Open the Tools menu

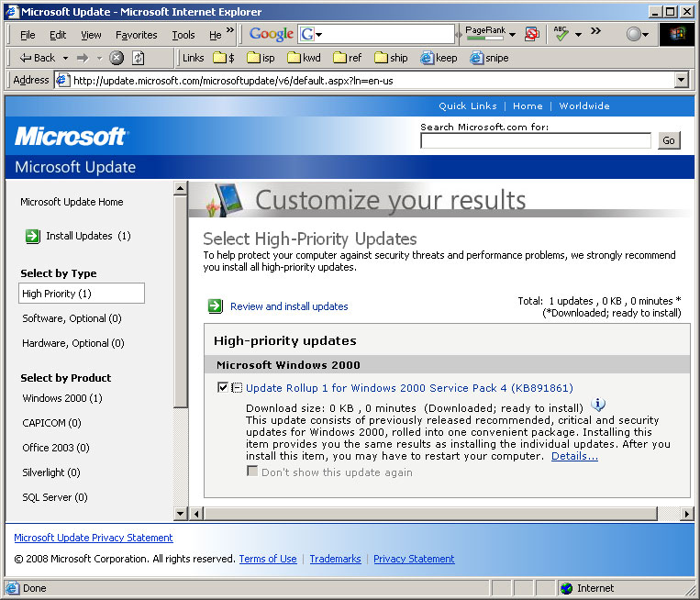point(183,35)
